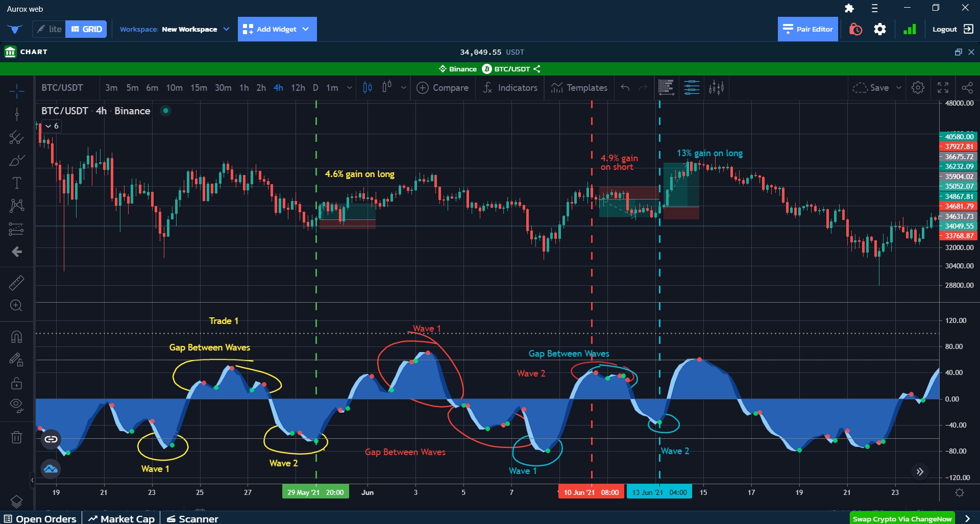Open the Scanner tab
This screenshot has width=980, height=524.
pos(193,518)
